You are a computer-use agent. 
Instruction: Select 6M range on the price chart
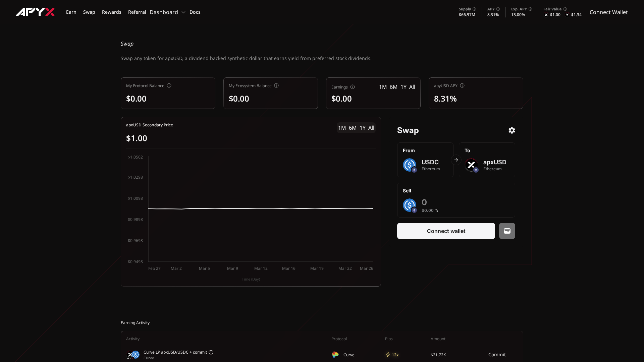(352, 128)
